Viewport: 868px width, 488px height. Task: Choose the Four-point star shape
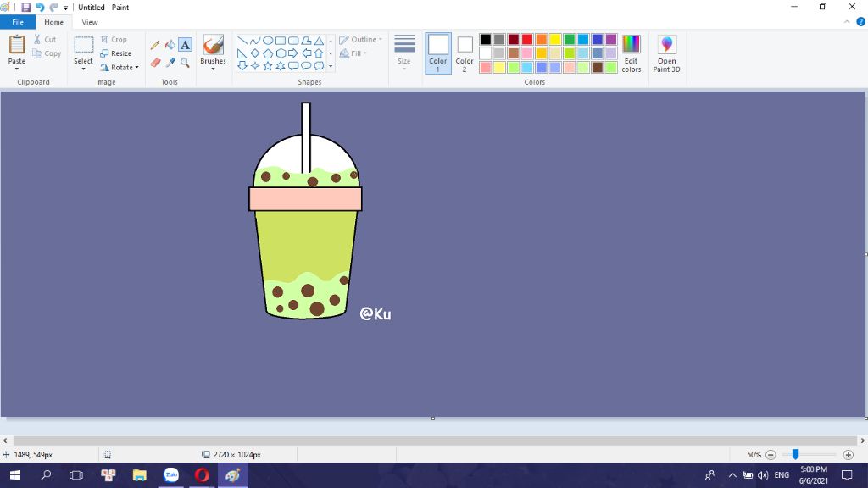point(255,66)
